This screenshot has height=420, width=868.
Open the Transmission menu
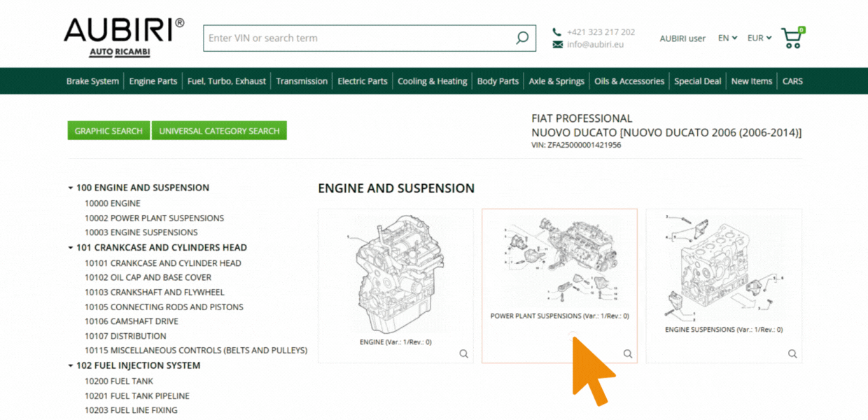click(x=302, y=81)
